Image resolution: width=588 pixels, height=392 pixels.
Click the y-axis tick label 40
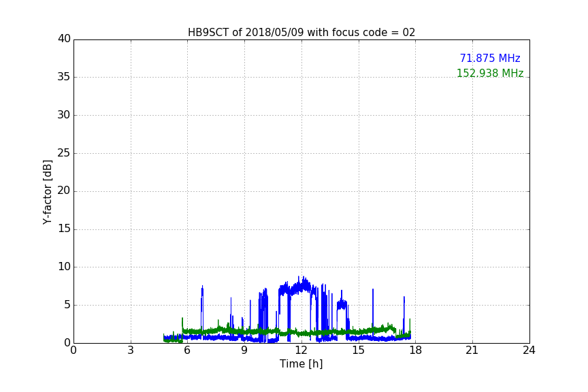(x=64, y=39)
